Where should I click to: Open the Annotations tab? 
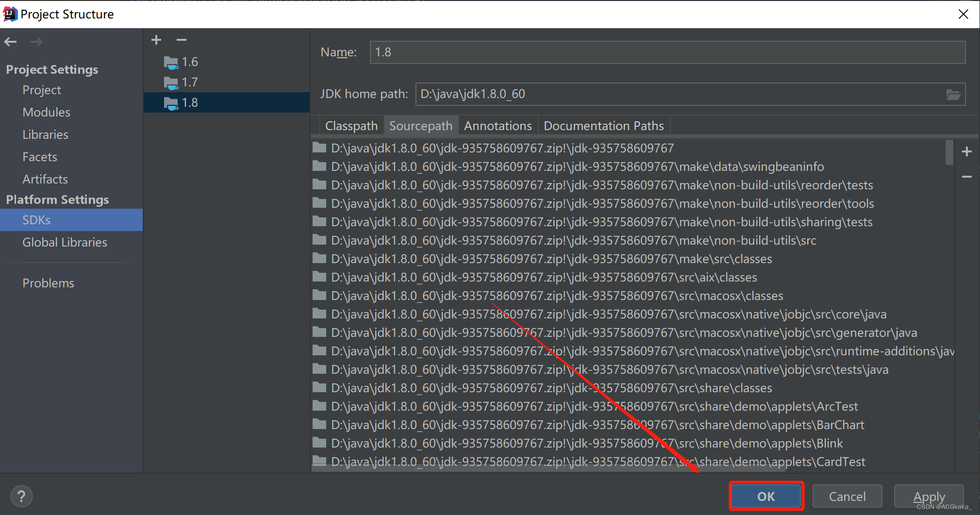(x=498, y=125)
